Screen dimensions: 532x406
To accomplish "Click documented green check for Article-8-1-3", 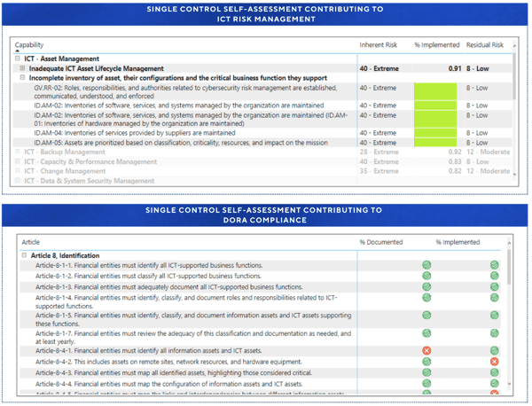I will (426, 287).
